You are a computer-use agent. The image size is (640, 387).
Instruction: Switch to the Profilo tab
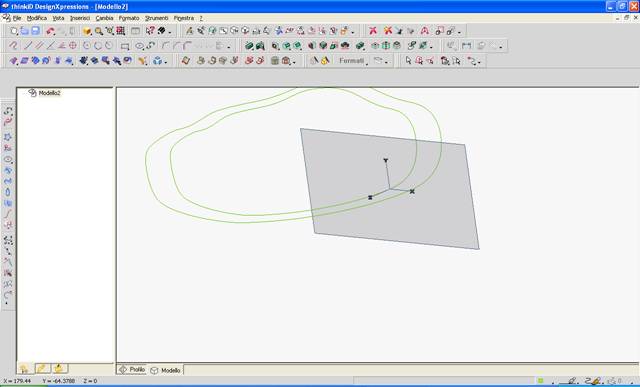[x=132, y=369]
